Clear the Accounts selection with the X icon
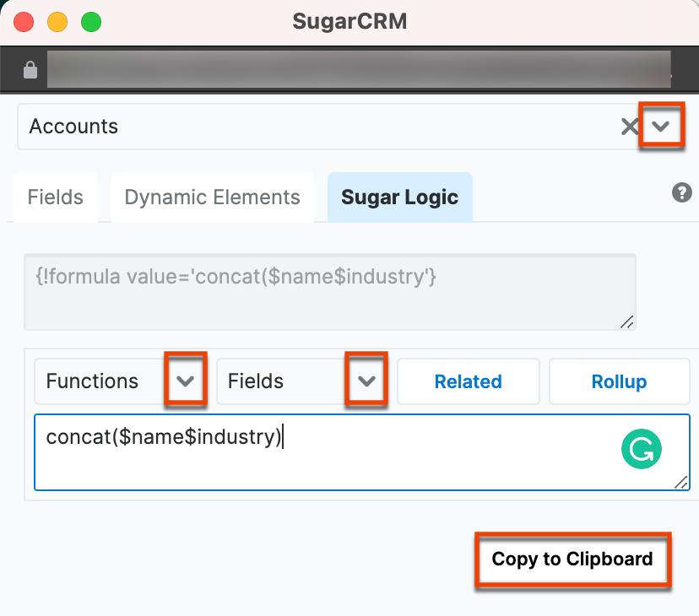699x616 pixels. click(630, 127)
